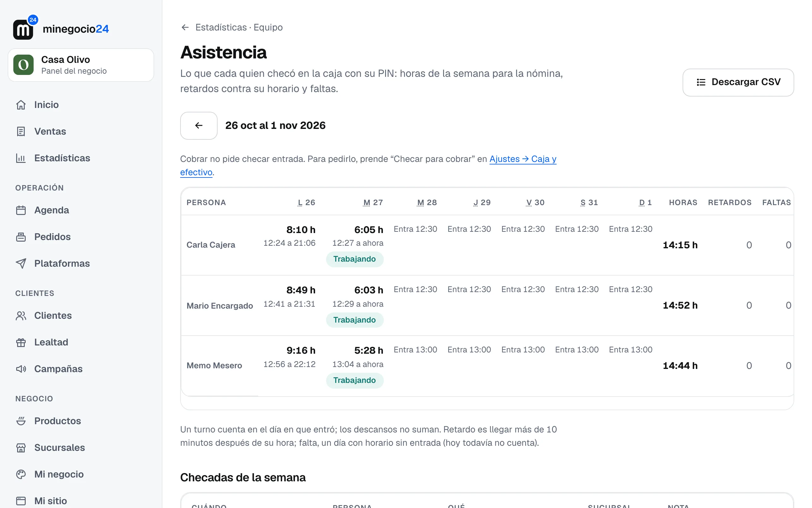The image size is (812, 508).
Task: Click the Campañas megaphone icon
Action: coord(21,369)
